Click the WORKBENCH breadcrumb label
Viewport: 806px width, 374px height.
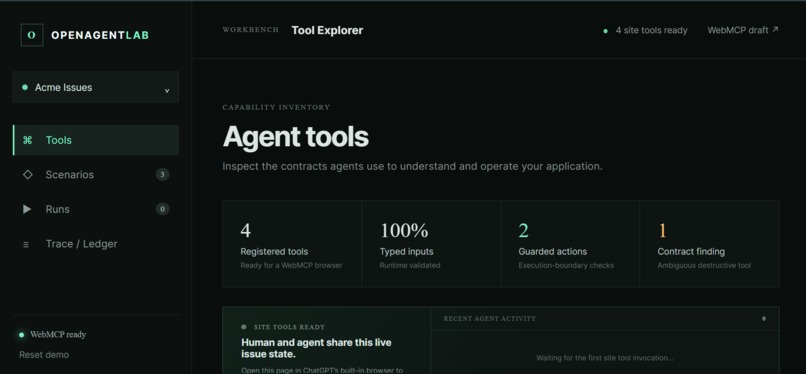[x=250, y=30]
